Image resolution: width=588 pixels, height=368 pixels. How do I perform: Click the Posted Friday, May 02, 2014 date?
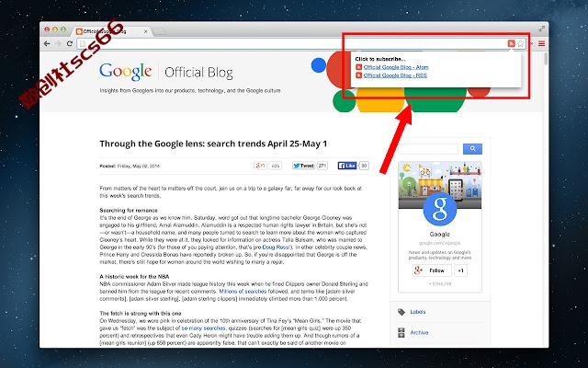(x=130, y=166)
